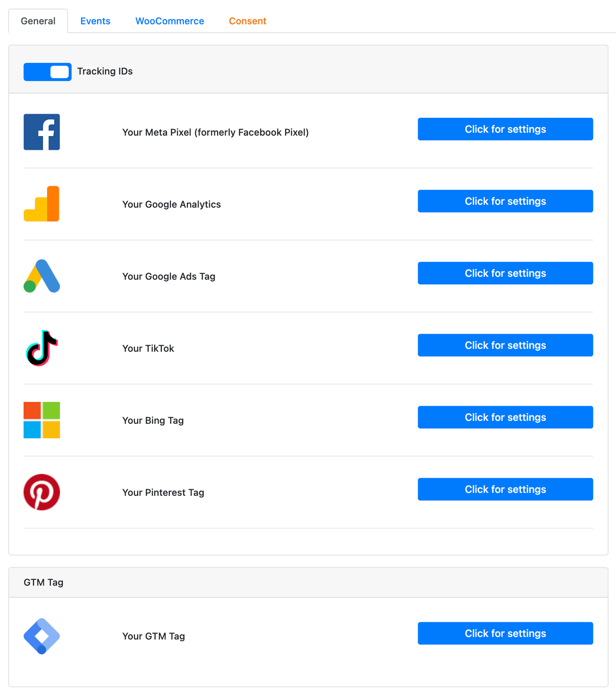Click the Google Analytics bar-chart icon

(x=41, y=204)
